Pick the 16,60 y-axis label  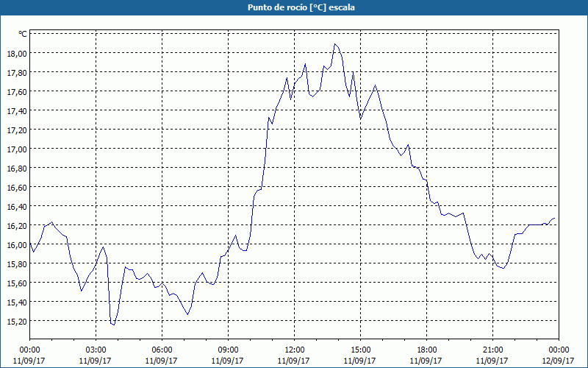pos(17,188)
